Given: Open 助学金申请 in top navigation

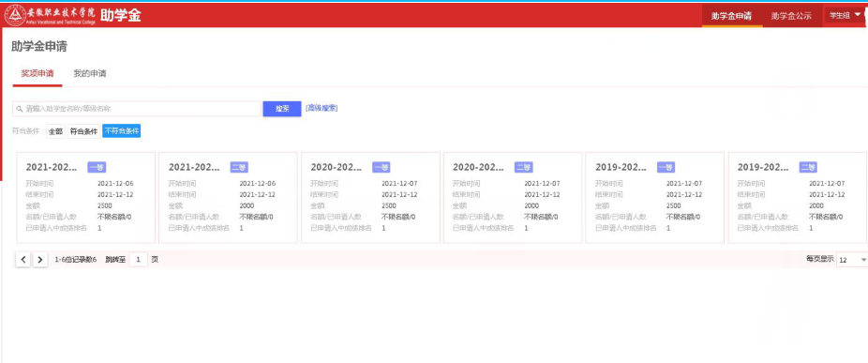Looking at the screenshot, I should [x=731, y=16].
